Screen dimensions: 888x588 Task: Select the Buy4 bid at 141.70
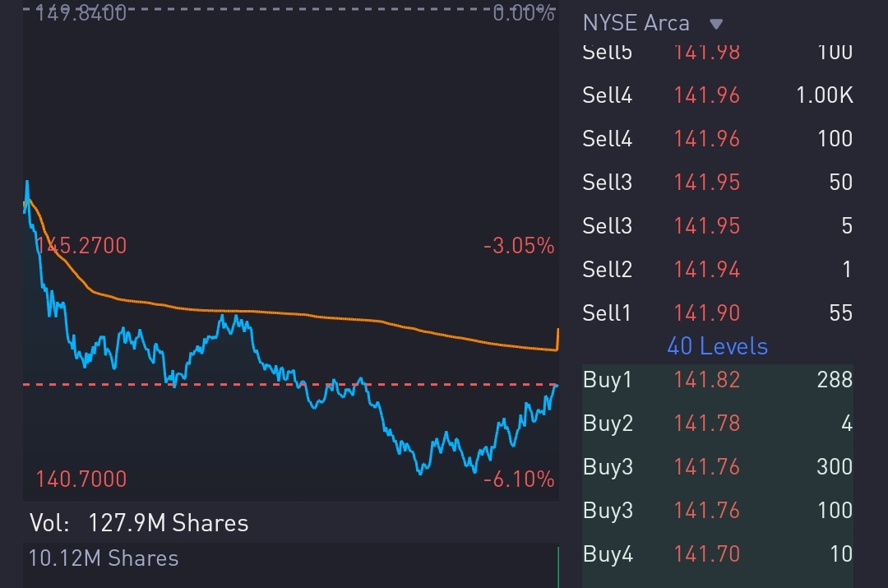click(717, 553)
